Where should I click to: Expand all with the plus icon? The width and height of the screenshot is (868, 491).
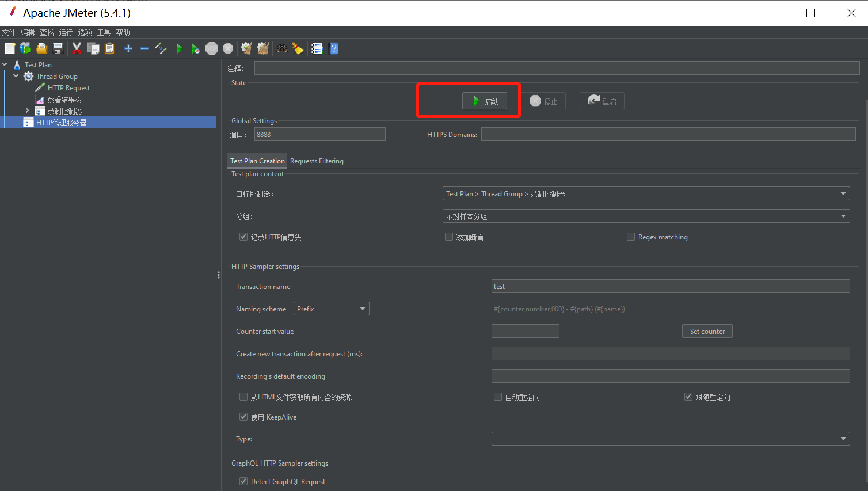pos(128,49)
